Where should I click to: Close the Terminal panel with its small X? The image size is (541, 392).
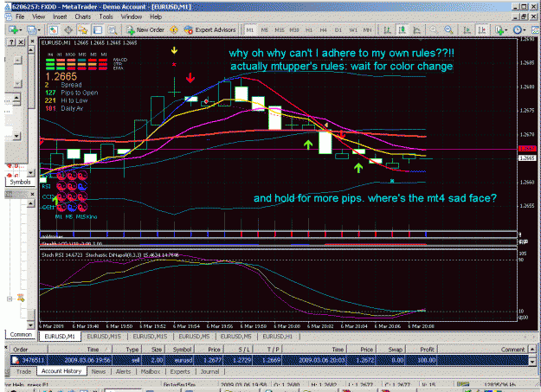click(6, 347)
